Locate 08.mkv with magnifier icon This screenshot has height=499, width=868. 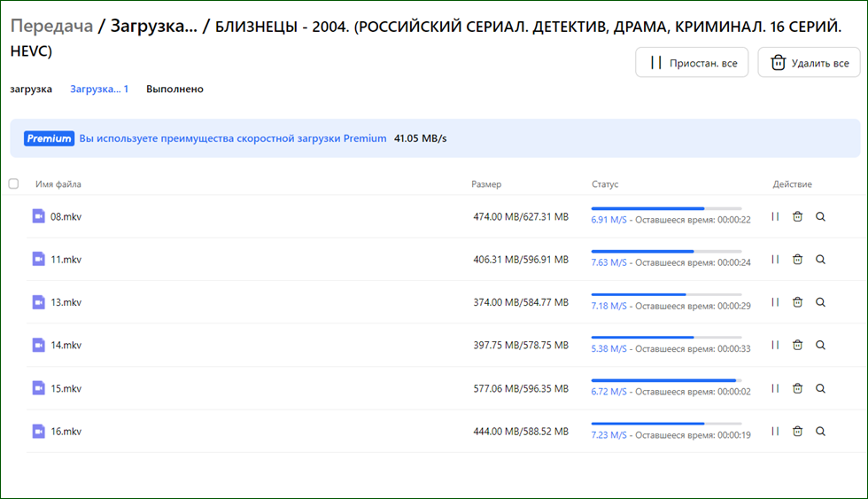(x=820, y=216)
